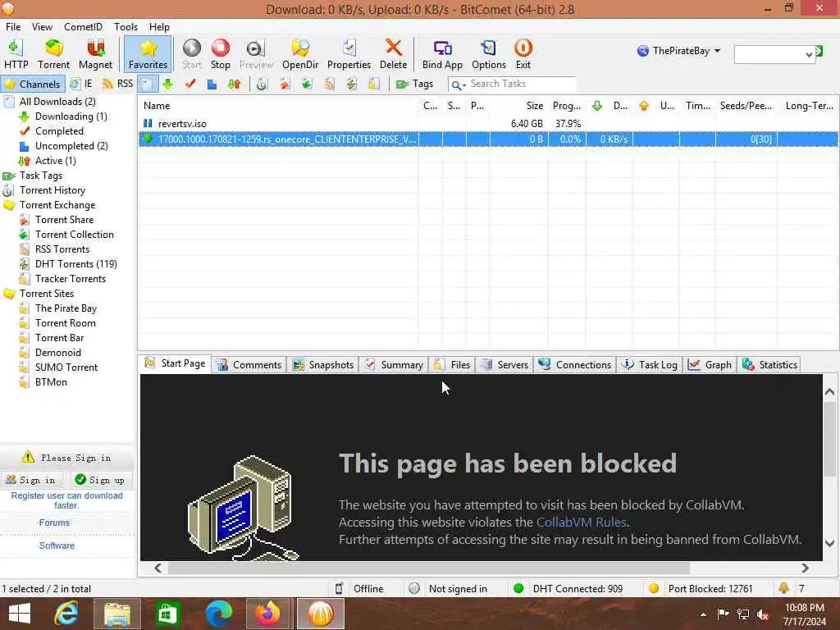Open Firefox from the taskbar
Image resolution: width=840 pixels, height=630 pixels.
(267, 614)
